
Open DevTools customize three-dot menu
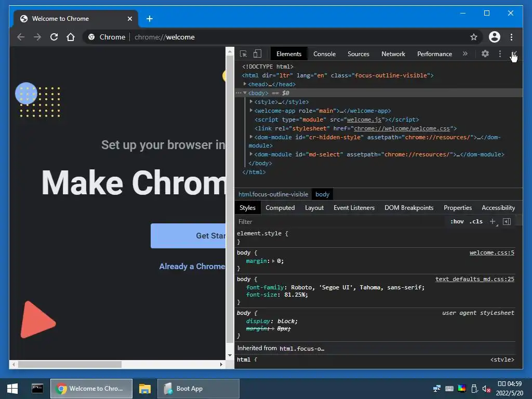500,54
